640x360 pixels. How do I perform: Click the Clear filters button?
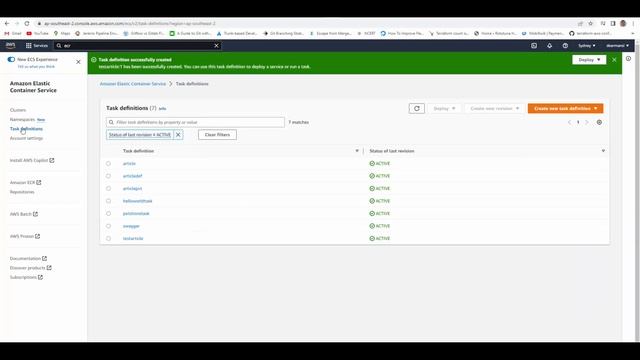(217, 135)
